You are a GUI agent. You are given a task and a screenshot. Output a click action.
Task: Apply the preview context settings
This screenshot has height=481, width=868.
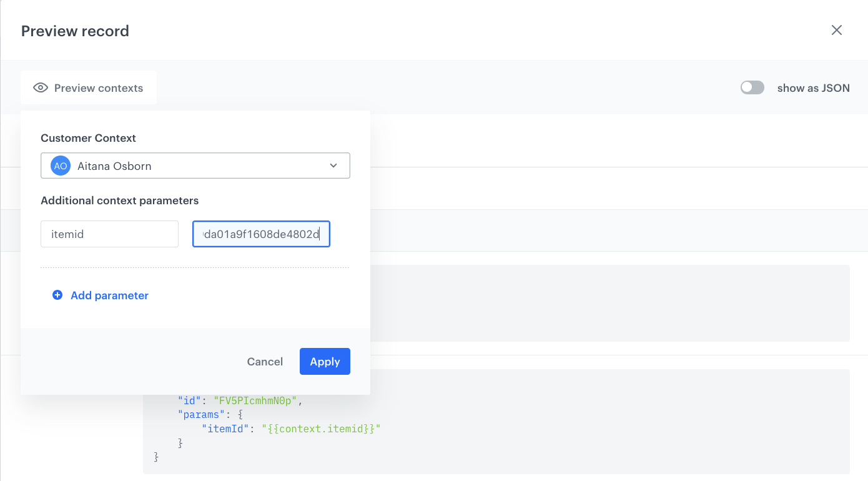click(325, 362)
